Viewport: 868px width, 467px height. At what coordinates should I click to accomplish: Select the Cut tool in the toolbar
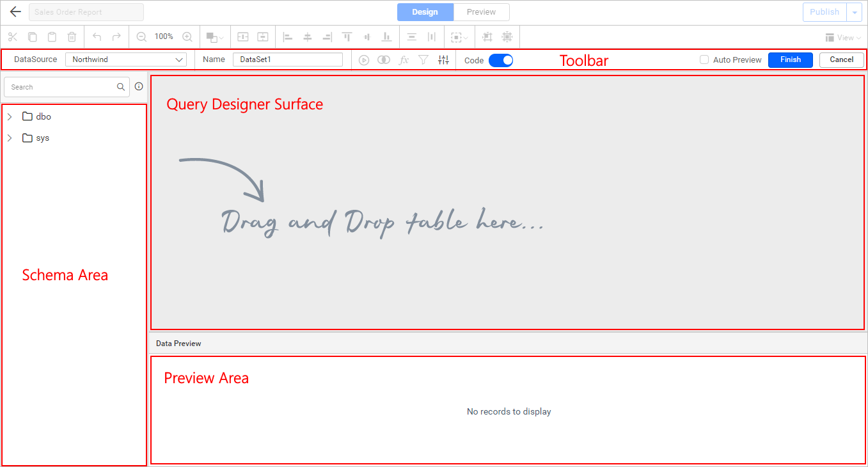coord(12,36)
